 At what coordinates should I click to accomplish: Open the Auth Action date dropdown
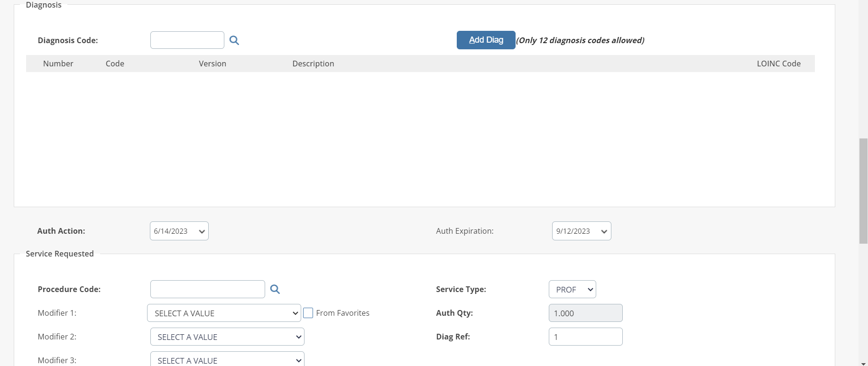pos(179,231)
